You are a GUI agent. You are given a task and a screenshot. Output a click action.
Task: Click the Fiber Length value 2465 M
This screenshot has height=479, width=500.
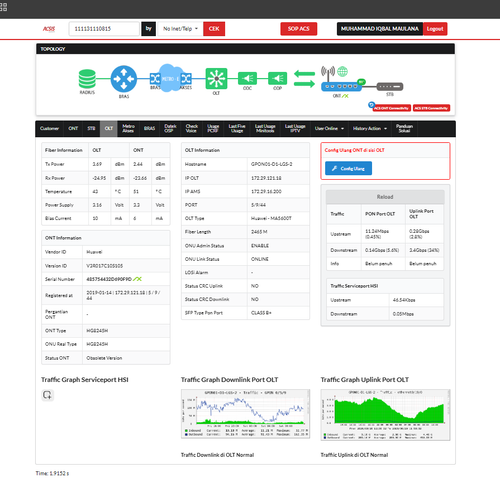pyautogui.click(x=259, y=232)
